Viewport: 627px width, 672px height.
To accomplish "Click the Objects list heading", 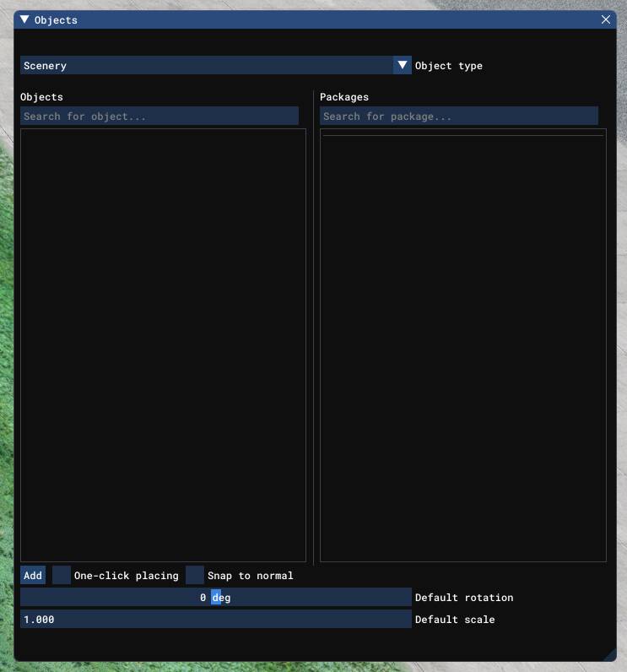I will point(41,97).
